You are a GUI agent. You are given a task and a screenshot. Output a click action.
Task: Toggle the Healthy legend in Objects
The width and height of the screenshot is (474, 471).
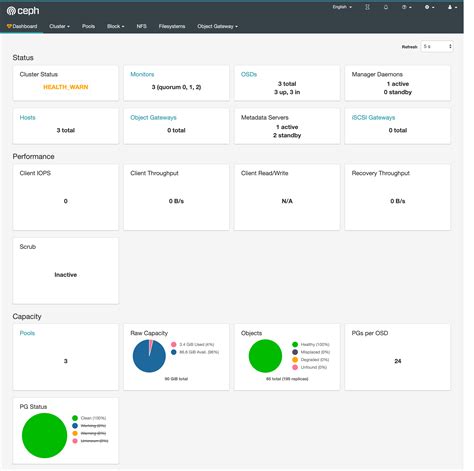(x=311, y=344)
